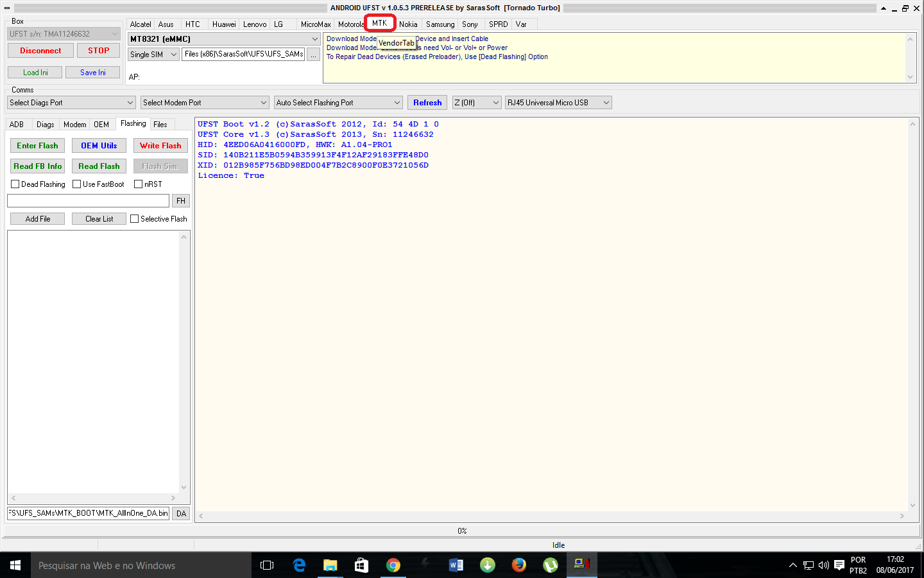Viewport: 924px width, 578px height.
Task: Show hidden system tray icons
Action: (793, 565)
